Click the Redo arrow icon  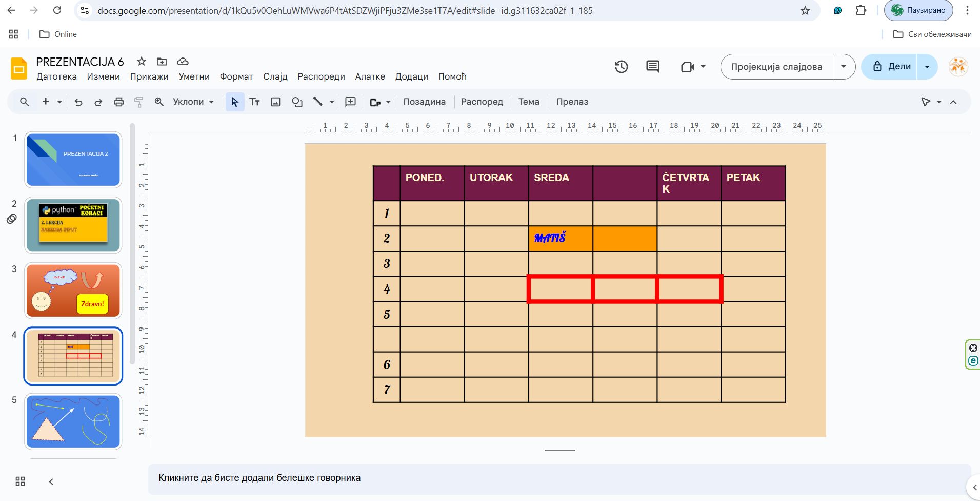98,102
